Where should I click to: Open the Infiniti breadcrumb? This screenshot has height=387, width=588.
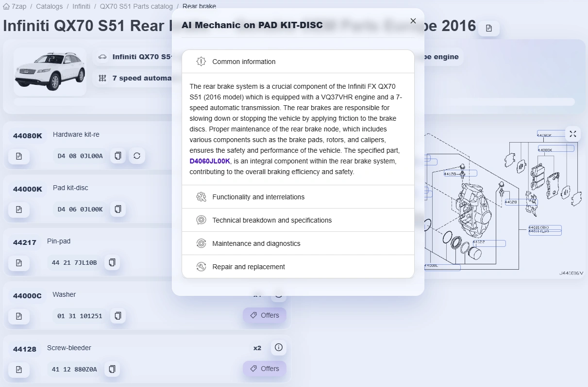[x=81, y=6]
